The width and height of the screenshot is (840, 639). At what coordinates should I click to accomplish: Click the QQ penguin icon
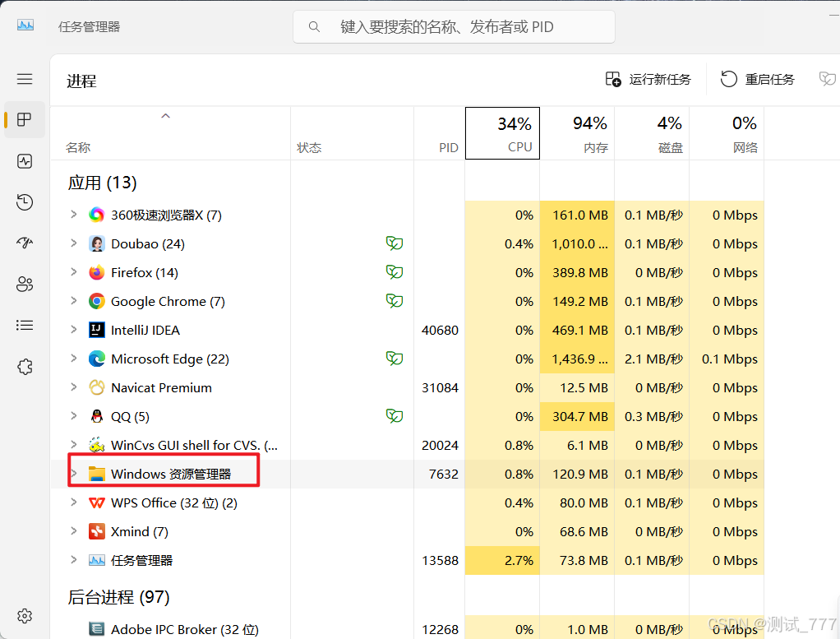coord(96,416)
